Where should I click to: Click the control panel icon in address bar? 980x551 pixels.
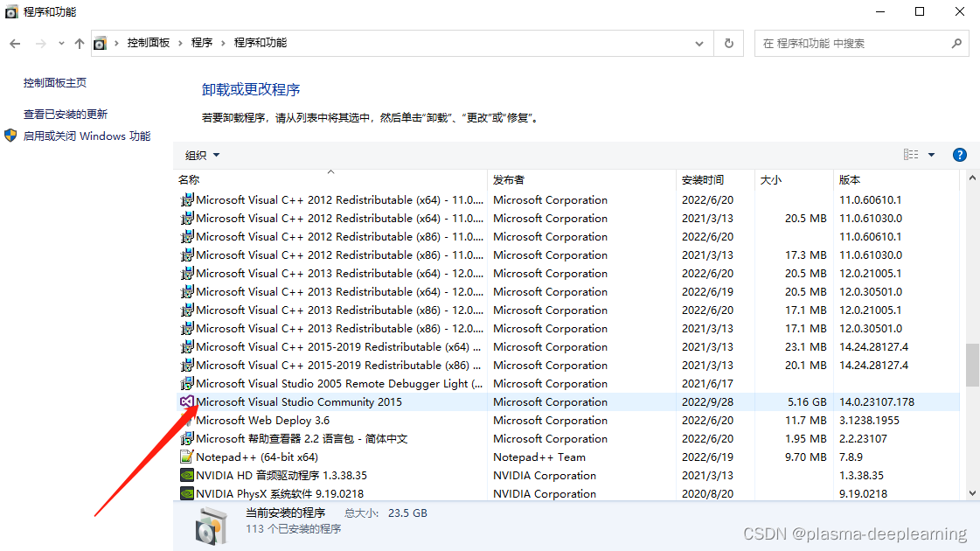100,43
